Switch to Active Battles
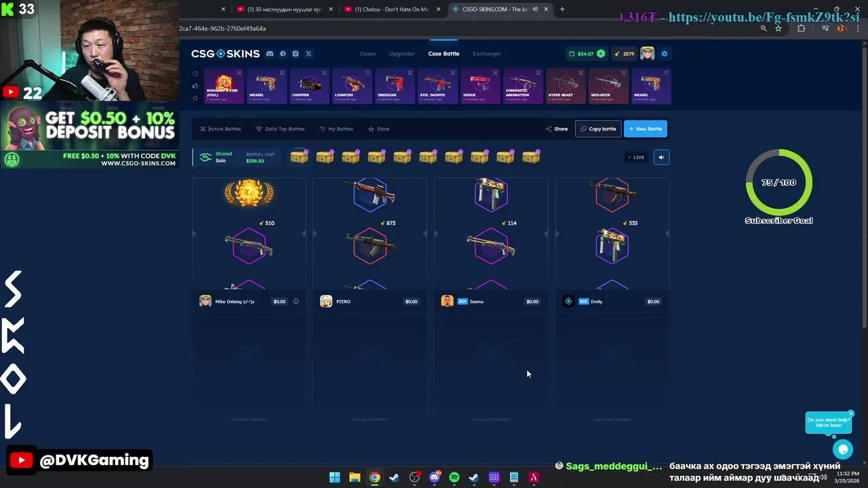Image resolution: width=868 pixels, height=488 pixels. pos(220,129)
